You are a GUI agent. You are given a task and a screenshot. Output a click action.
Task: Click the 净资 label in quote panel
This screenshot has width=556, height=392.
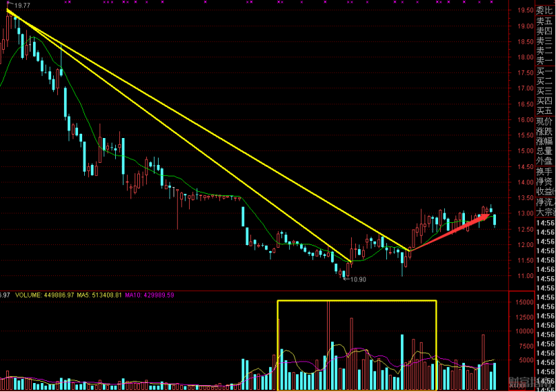tap(544, 182)
